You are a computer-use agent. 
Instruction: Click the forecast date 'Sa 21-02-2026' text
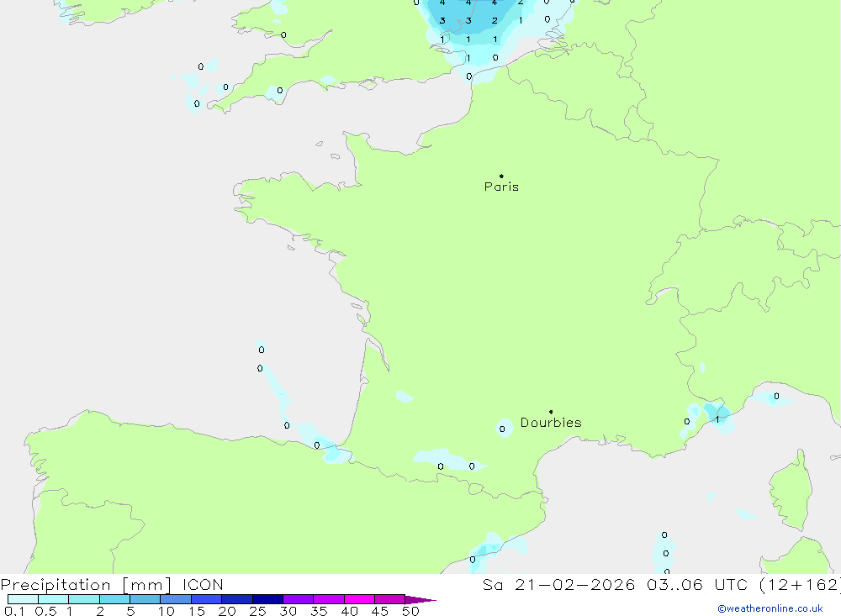[558, 584]
